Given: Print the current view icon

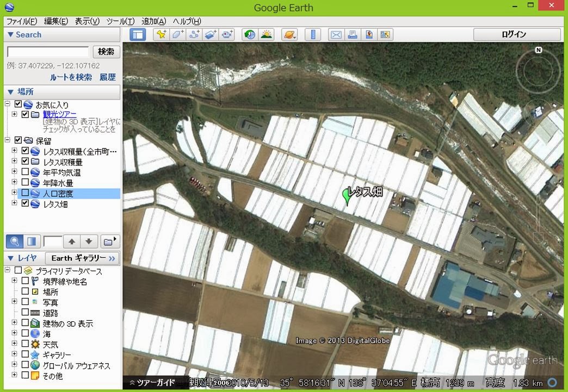Looking at the screenshot, I should pyautogui.click(x=353, y=35).
